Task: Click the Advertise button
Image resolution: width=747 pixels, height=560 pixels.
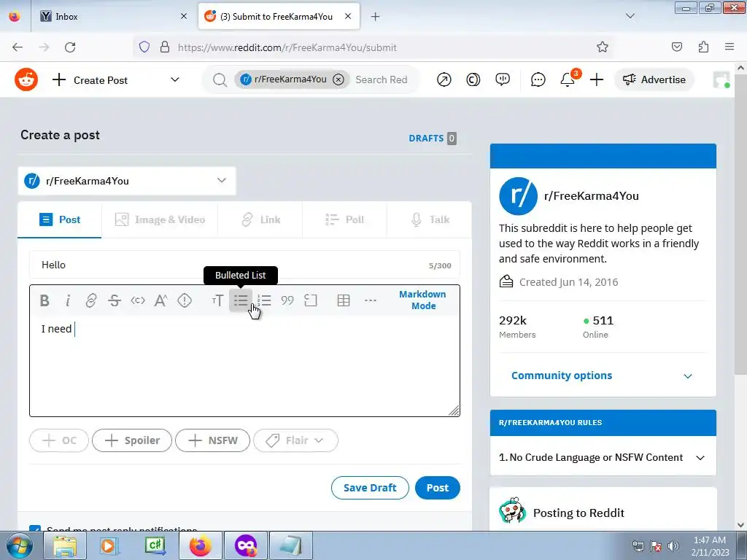Action: (654, 79)
